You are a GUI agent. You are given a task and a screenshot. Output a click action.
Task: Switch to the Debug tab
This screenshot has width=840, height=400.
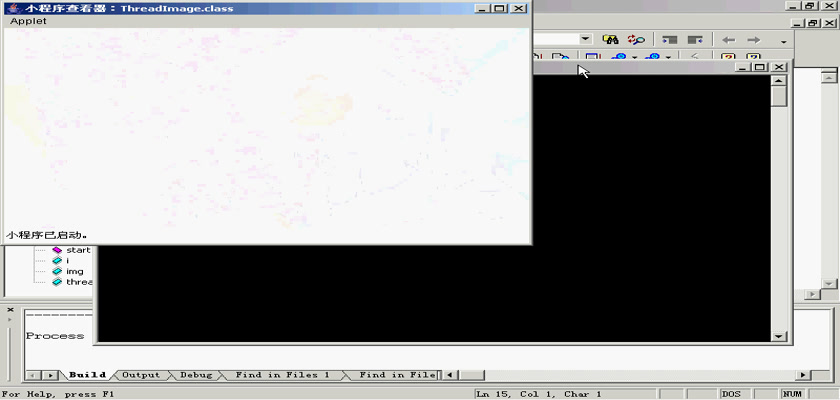pyautogui.click(x=196, y=375)
